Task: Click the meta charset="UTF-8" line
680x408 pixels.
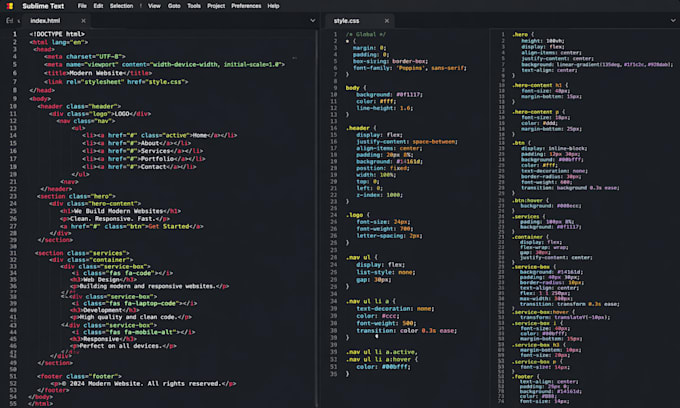Action: click(85, 56)
